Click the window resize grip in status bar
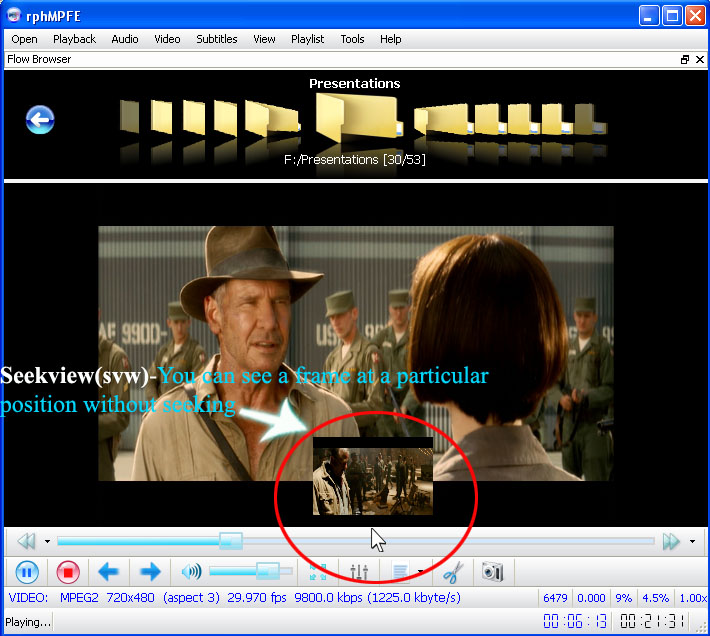This screenshot has width=710, height=636. pyautogui.click(x=701, y=627)
